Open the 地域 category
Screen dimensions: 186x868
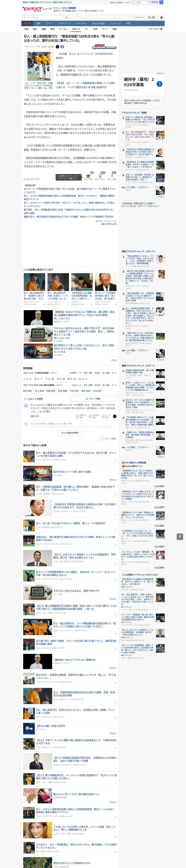tap(115, 29)
